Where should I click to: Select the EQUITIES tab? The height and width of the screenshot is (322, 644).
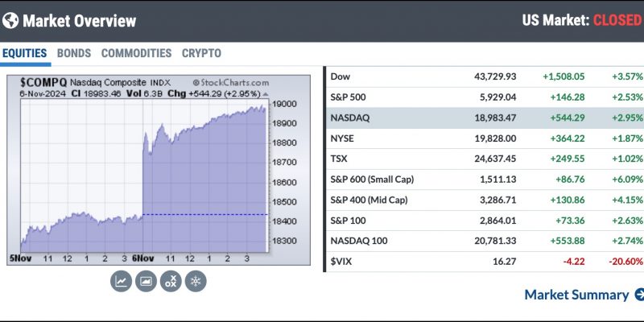(x=25, y=53)
